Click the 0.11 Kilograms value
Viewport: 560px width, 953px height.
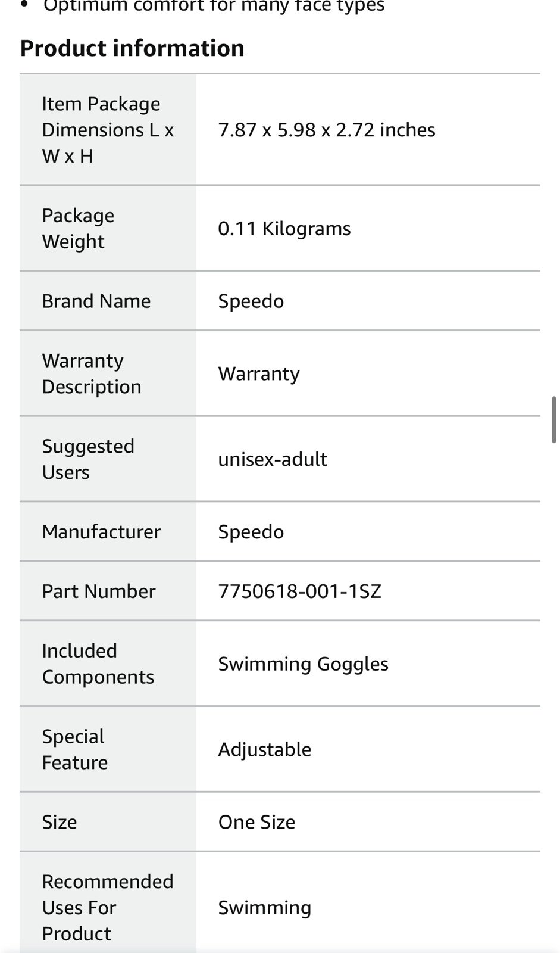click(284, 229)
